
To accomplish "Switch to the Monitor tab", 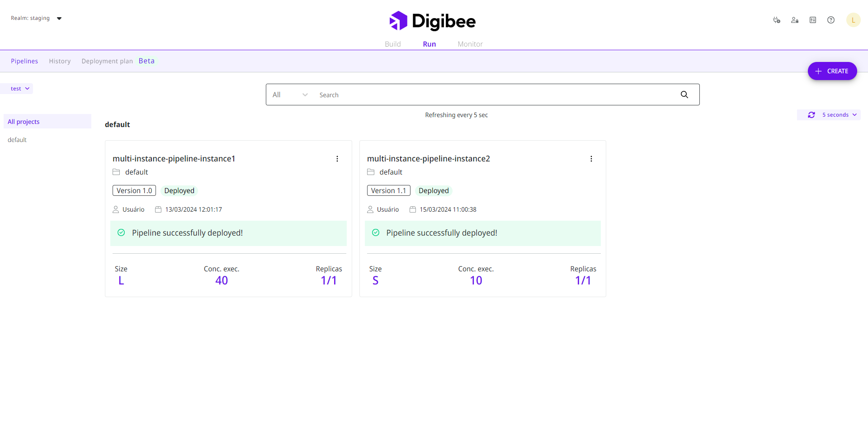I will coord(470,44).
